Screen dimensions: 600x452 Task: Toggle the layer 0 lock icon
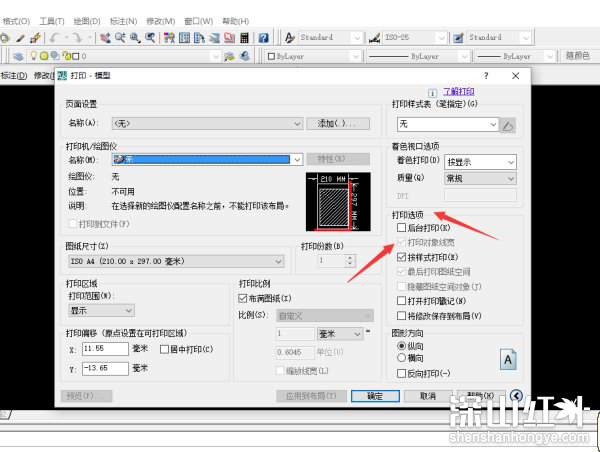(x=66, y=56)
